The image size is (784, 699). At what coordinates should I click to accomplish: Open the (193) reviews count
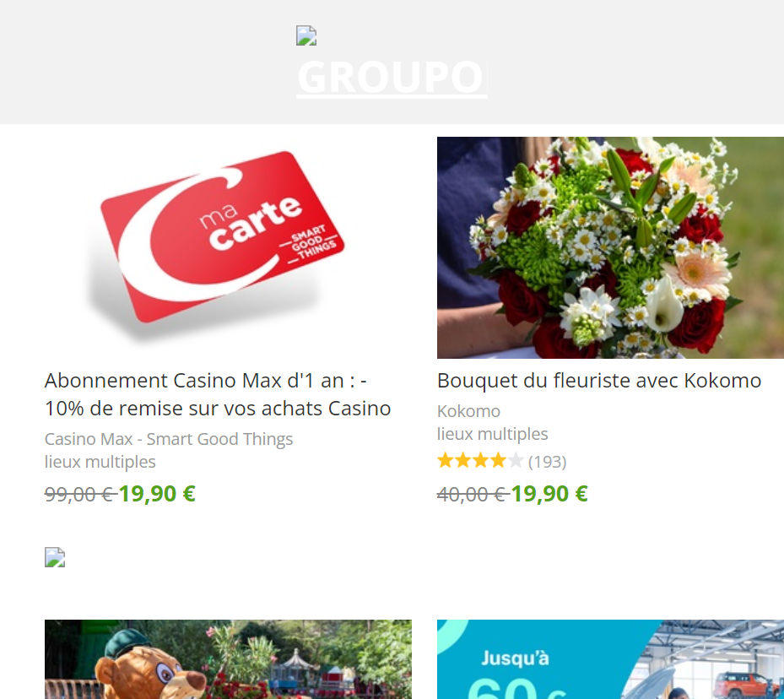tap(548, 462)
